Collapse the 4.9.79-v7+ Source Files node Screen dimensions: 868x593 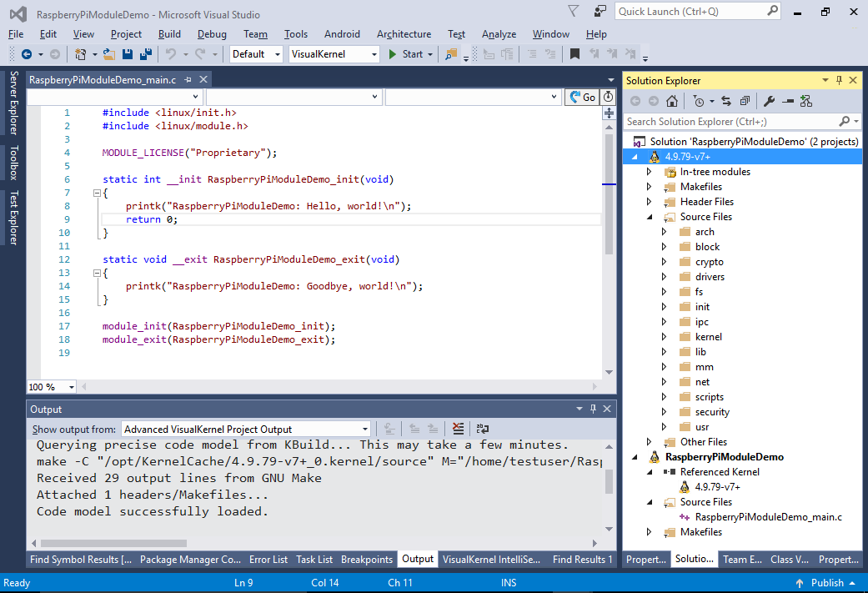pyautogui.click(x=650, y=217)
